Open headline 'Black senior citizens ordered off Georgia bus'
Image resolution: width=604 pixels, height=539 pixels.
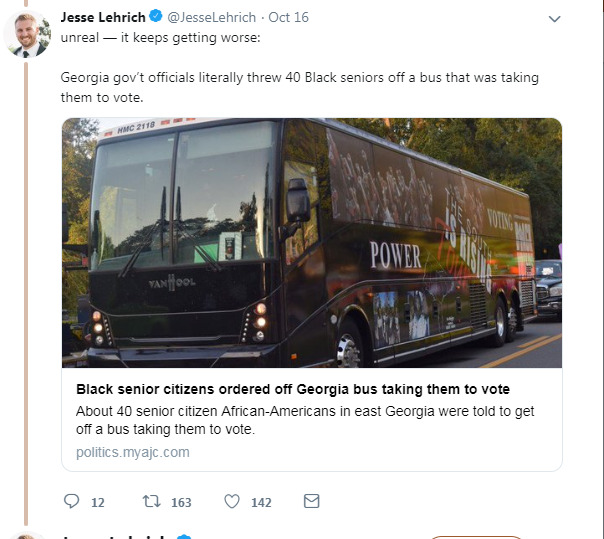[293, 389]
